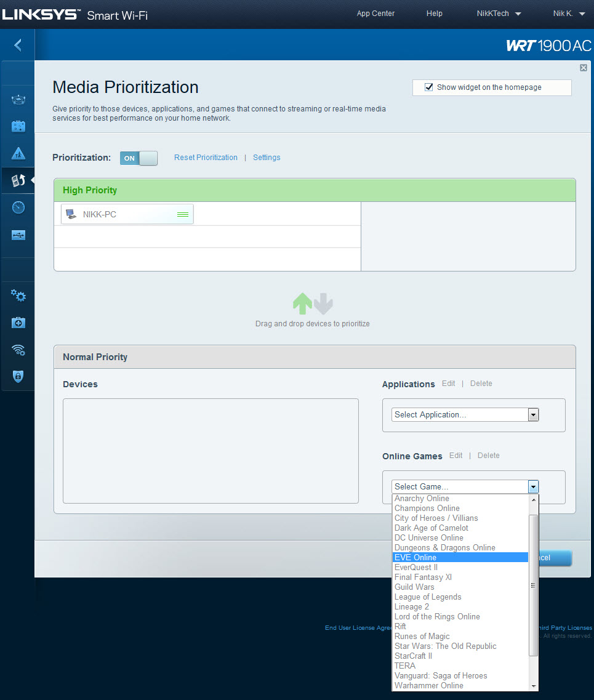594x700 pixels.
Task: Pick EverQuest II from the list
Action: [x=460, y=567]
